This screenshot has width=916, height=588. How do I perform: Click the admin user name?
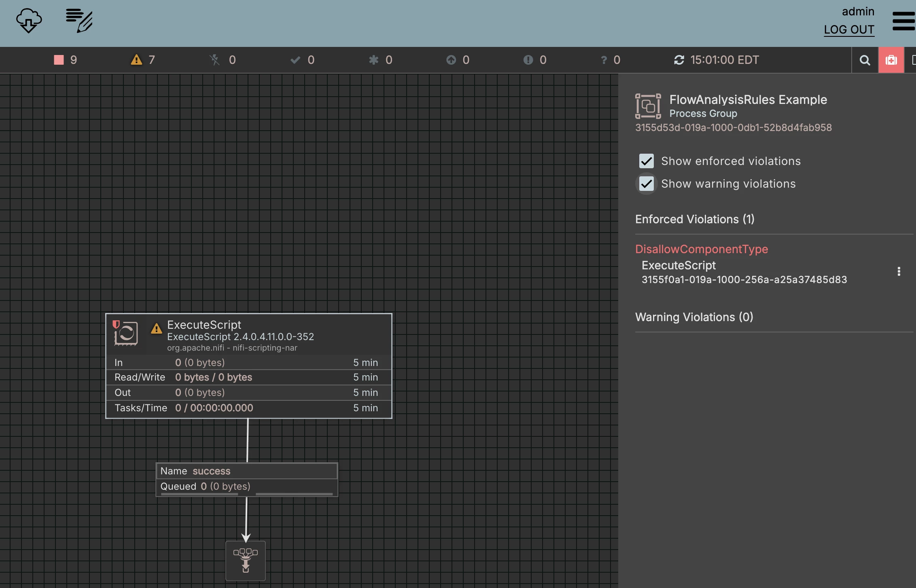(858, 11)
